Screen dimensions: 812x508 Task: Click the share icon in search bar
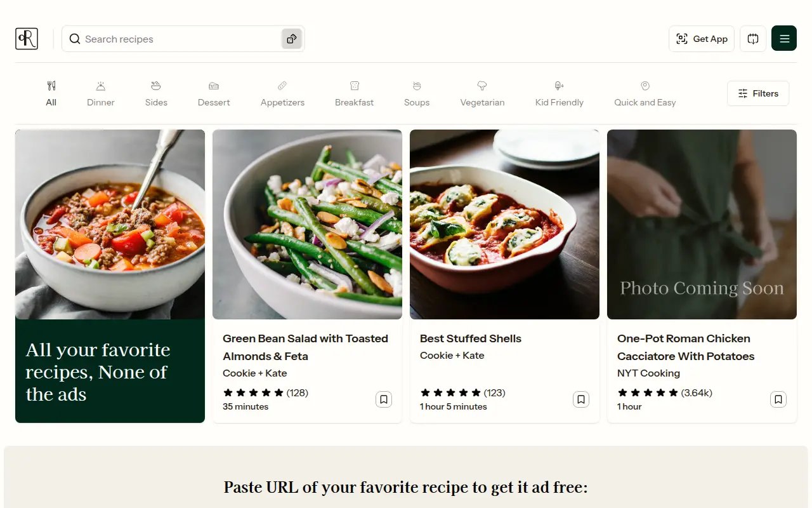292,39
